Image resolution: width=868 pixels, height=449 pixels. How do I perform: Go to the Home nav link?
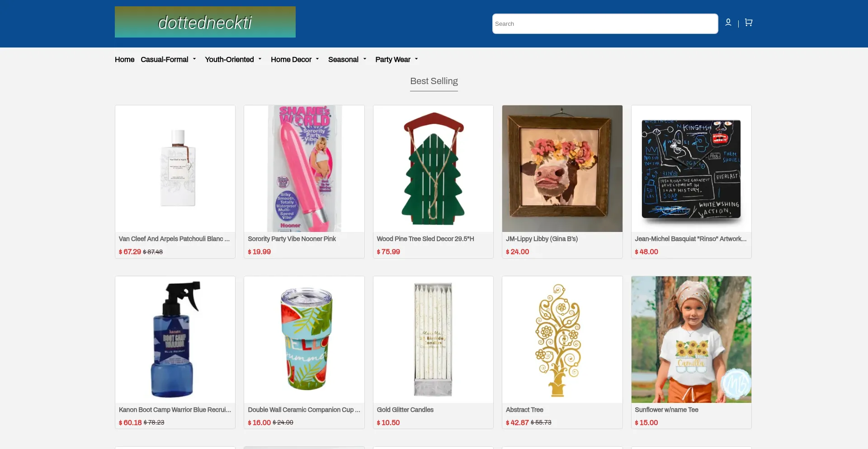tap(124, 59)
